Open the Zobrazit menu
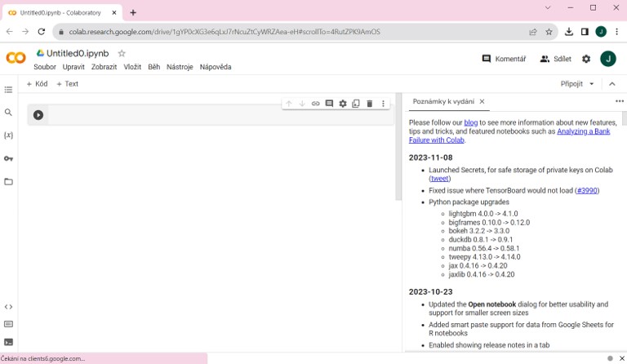The width and height of the screenshot is (627, 364). [x=104, y=67]
